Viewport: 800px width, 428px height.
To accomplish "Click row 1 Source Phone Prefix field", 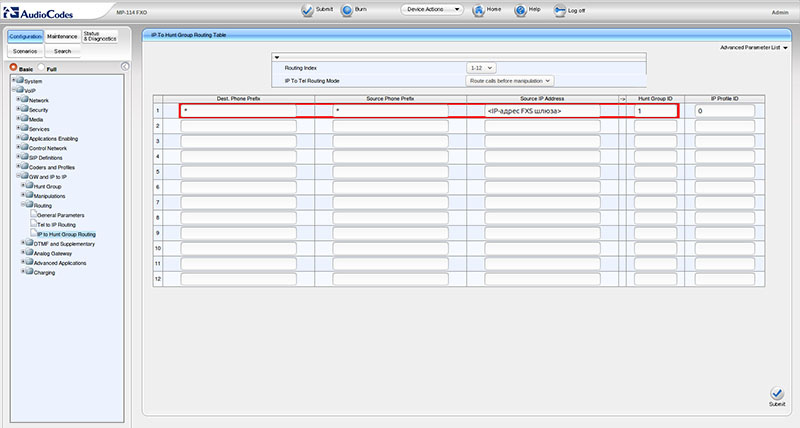I will coord(390,111).
